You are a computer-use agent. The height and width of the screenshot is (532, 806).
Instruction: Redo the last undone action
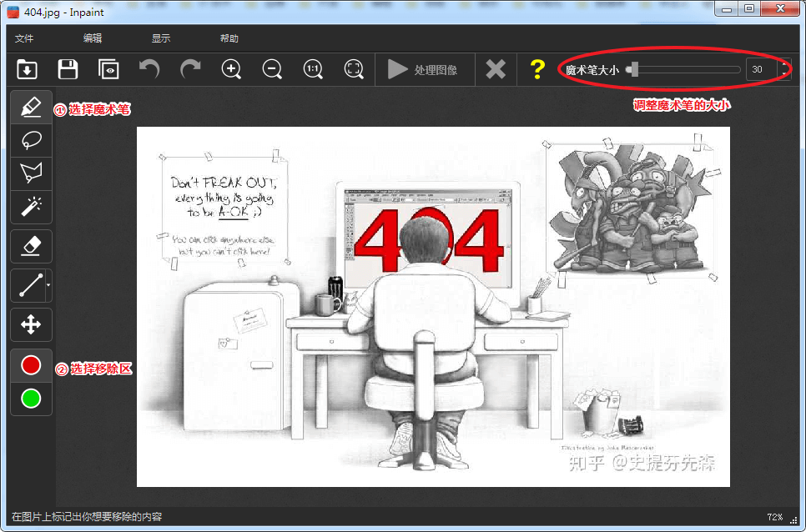pyautogui.click(x=190, y=69)
